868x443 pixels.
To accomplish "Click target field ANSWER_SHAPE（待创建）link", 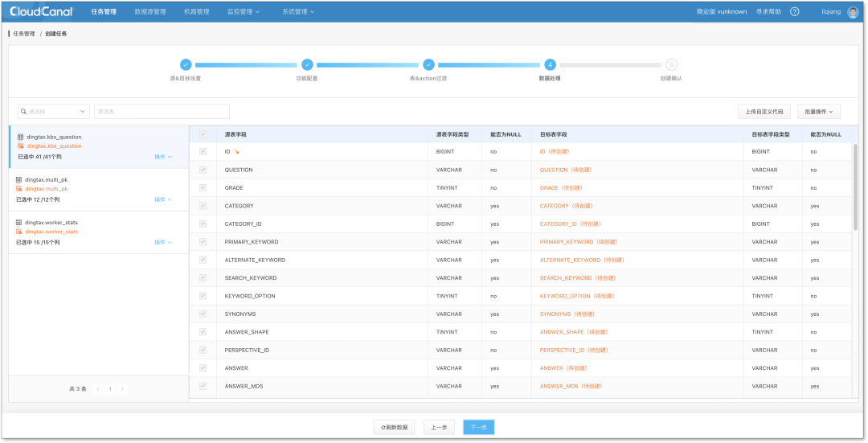I will [574, 332].
